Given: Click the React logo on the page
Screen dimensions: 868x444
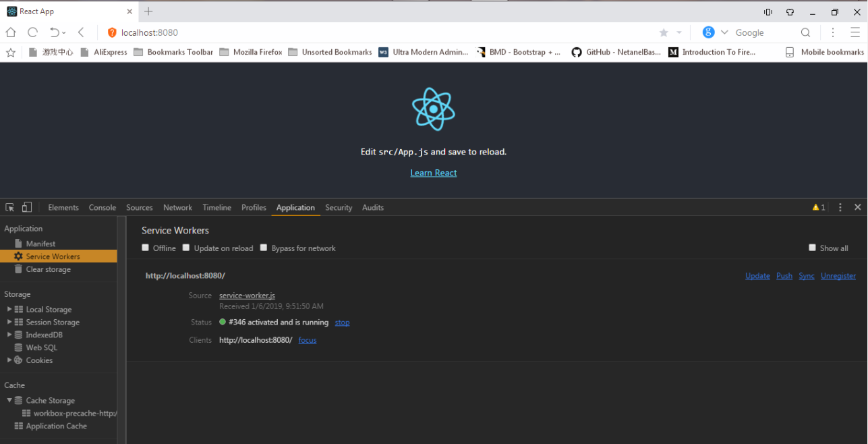Looking at the screenshot, I should pos(434,109).
